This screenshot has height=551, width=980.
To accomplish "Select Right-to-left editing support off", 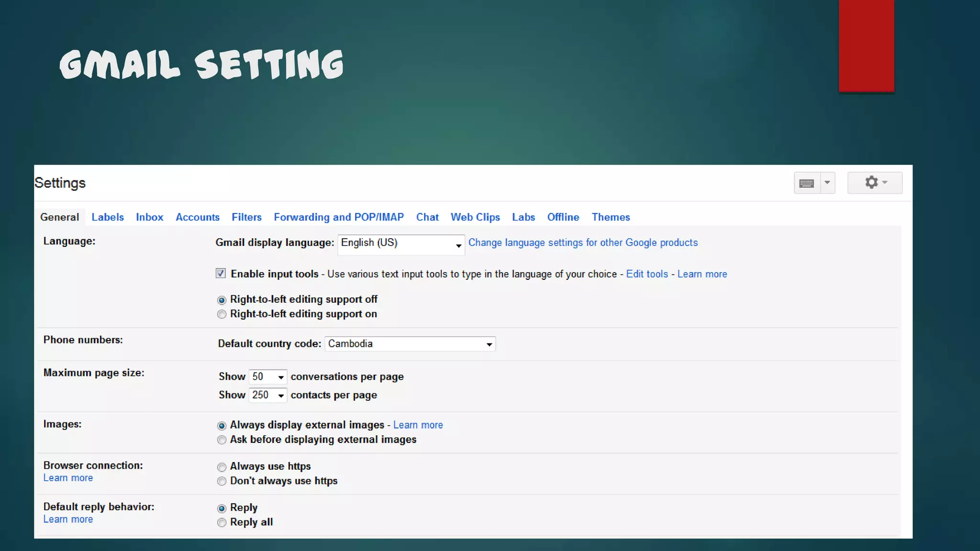I will [x=222, y=300].
